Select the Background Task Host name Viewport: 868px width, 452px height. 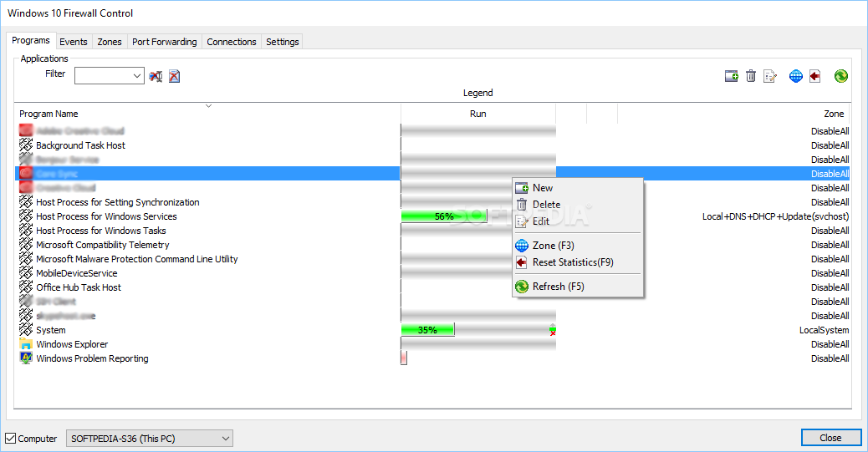(80, 145)
